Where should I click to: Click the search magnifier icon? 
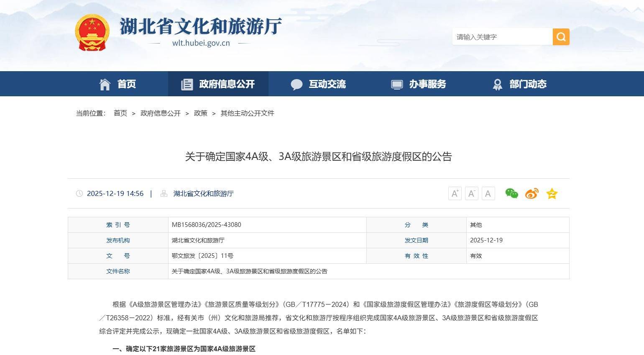[561, 36]
